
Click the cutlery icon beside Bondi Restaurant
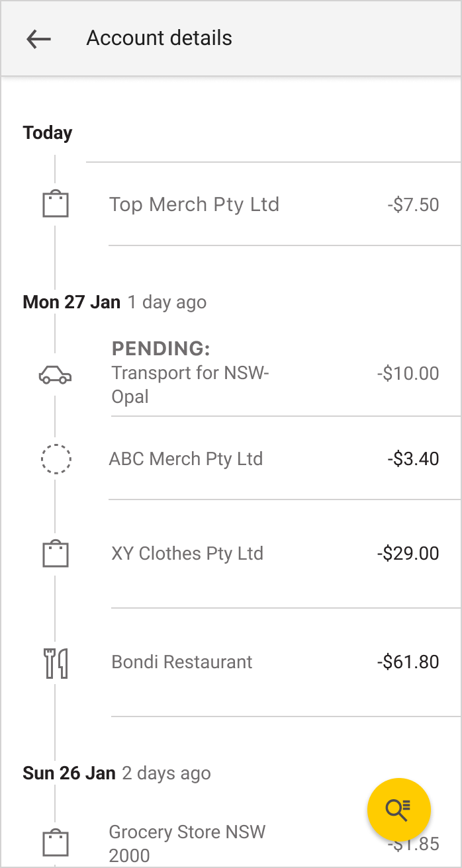(x=56, y=662)
